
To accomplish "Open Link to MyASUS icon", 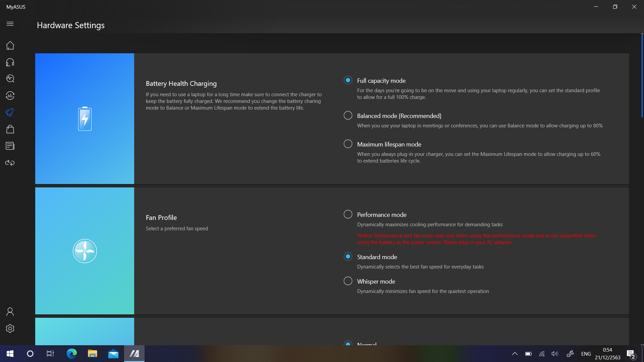I will pyautogui.click(x=10, y=163).
